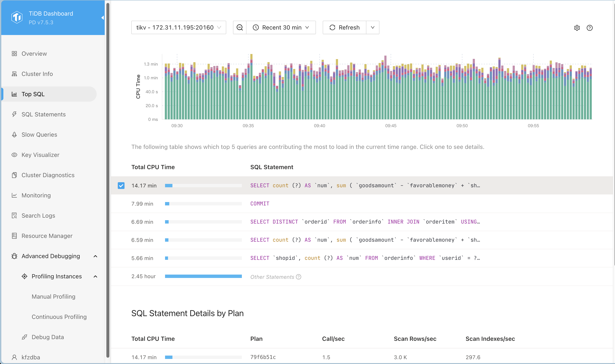
Task: Click the Other Statements info icon
Action: [298, 277]
